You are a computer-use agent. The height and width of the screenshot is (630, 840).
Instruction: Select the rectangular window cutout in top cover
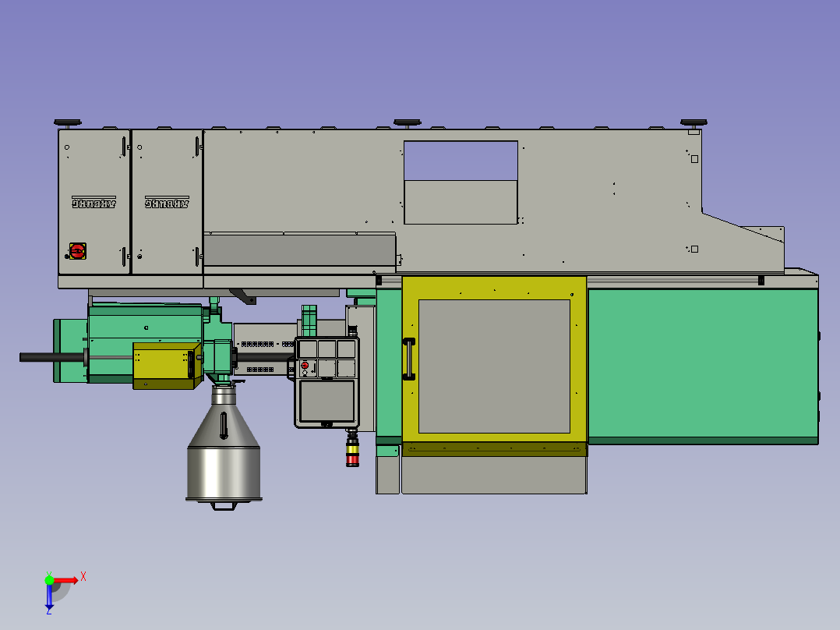point(461,182)
